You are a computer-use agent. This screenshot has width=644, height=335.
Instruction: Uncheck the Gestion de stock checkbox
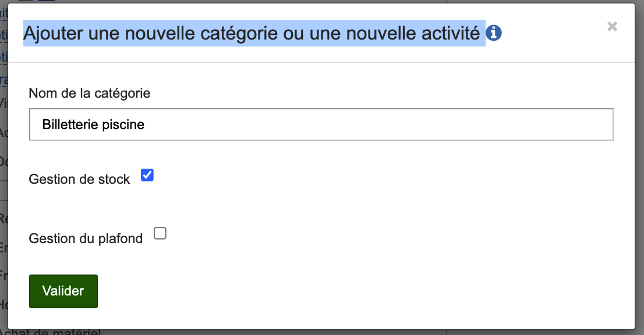click(x=147, y=175)
